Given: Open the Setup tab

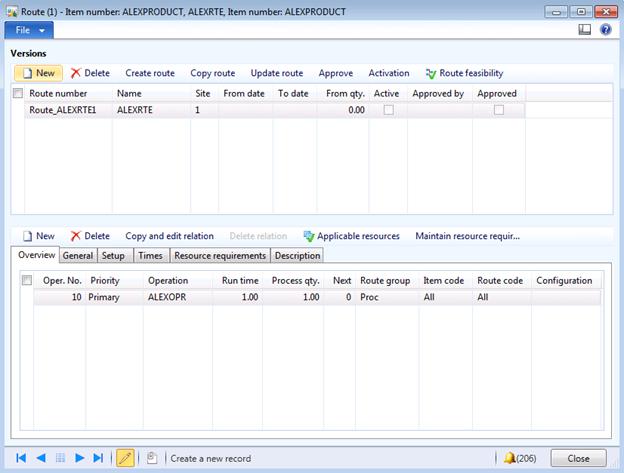Looking at the screenshot, I should [x=113, y=255].
